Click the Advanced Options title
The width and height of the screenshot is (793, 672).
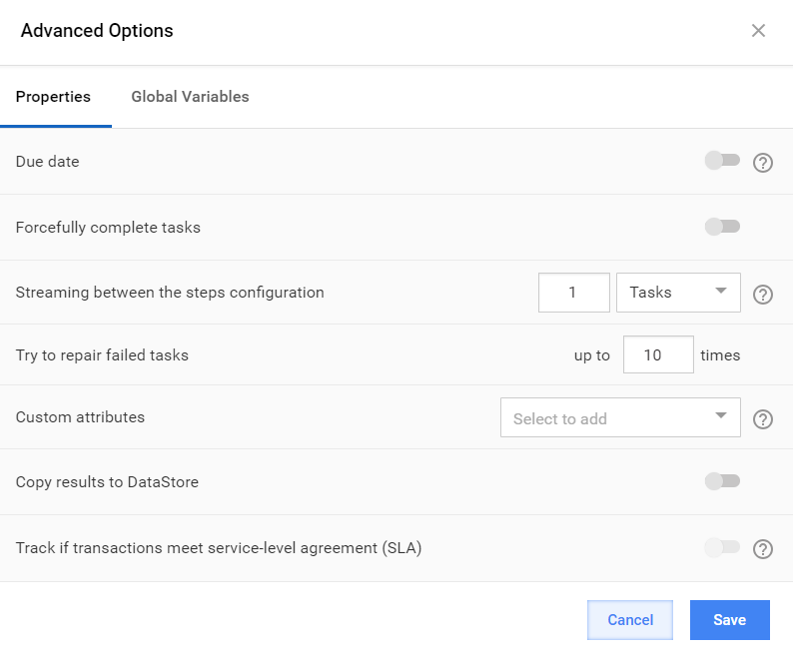coord(97,31)
